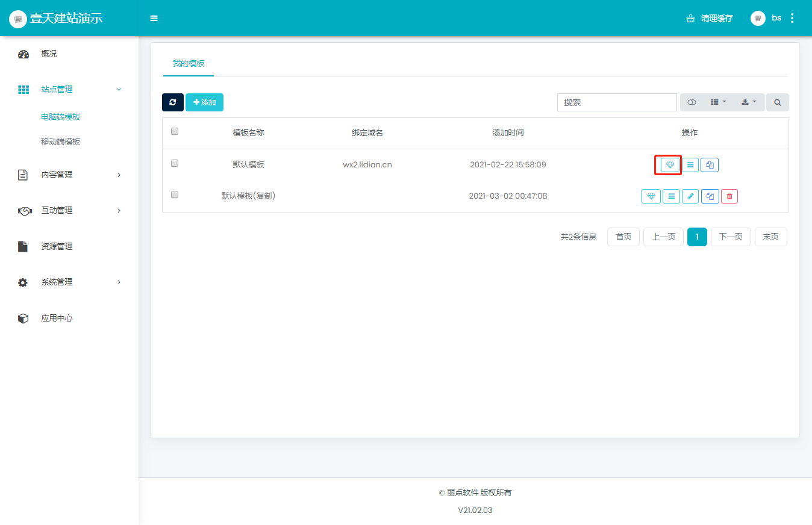Screen dimensions: 812x525
Task: Click the 操作 column header
Action: point(690,132)
